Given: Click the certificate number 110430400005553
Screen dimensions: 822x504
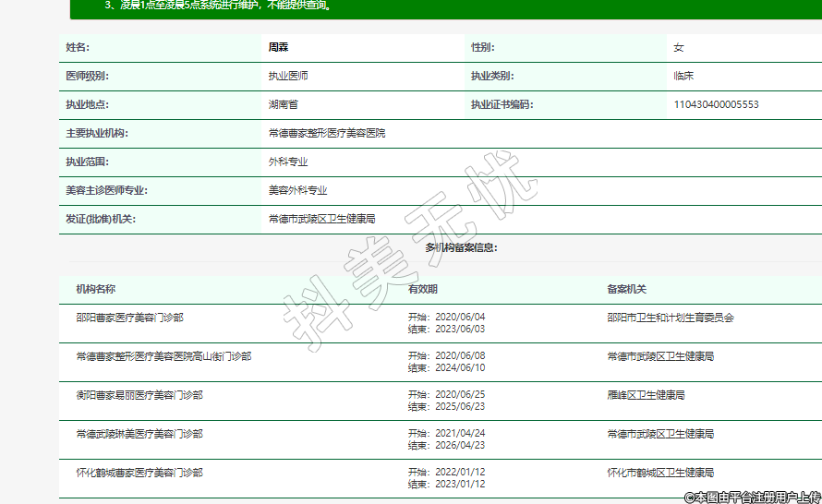Looking at the screenshot, I should [x=716, y=104].
